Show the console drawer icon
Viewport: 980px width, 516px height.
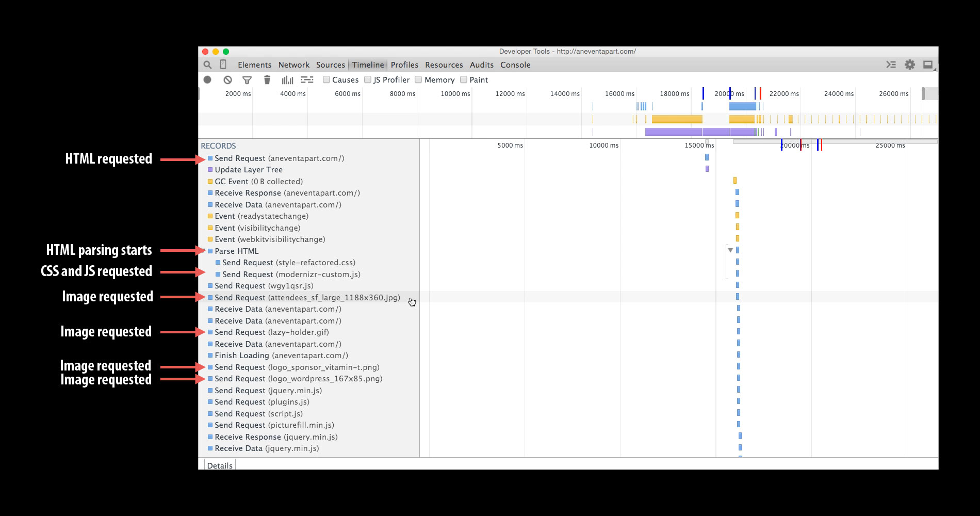click(x=891, y=64)
